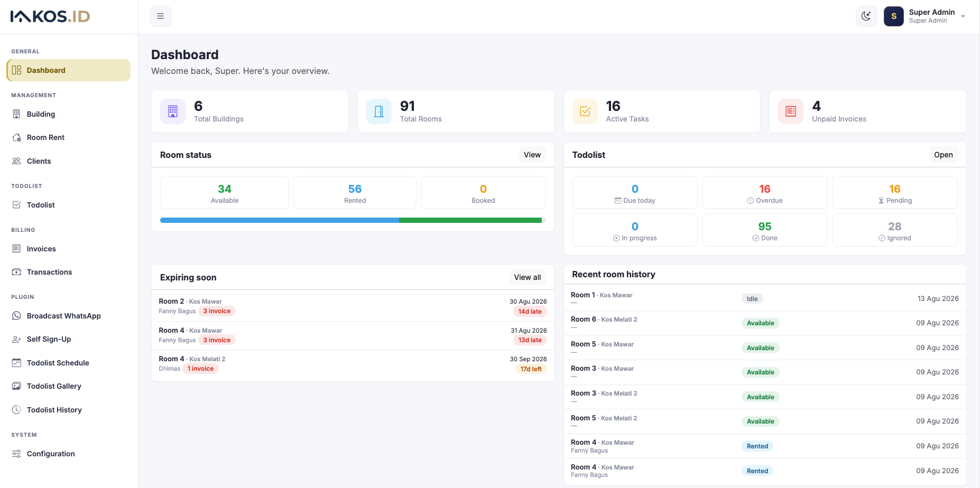Open Room 4 Kos Melati 2 expiring row

(353, 364)
